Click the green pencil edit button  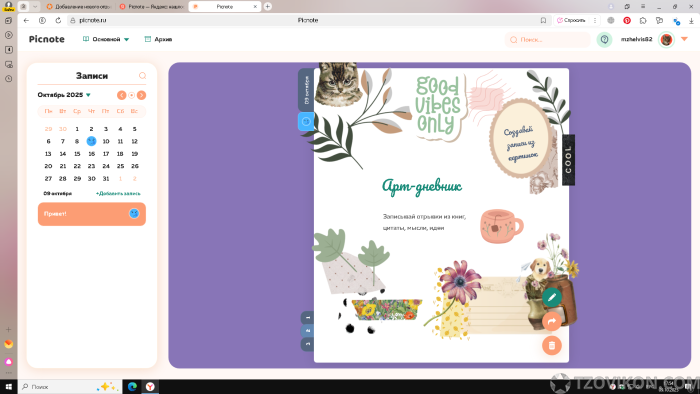point(552,297)
